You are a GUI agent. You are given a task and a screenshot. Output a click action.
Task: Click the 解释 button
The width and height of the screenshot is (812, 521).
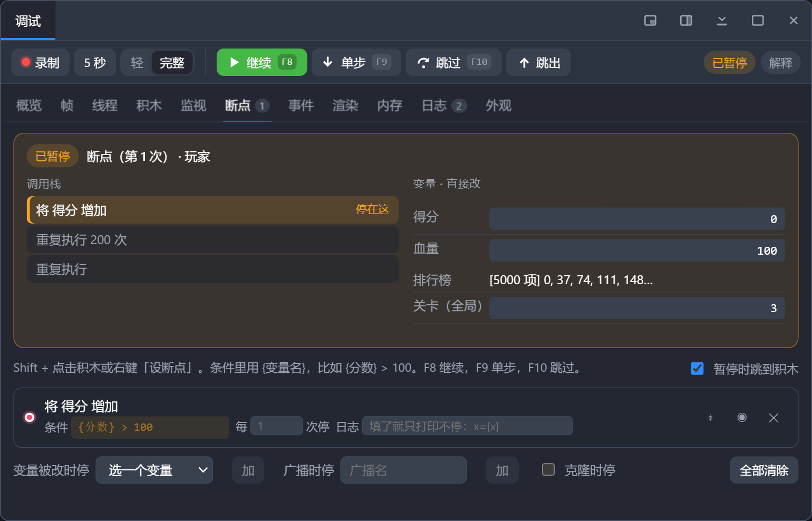tap(781, 63)
